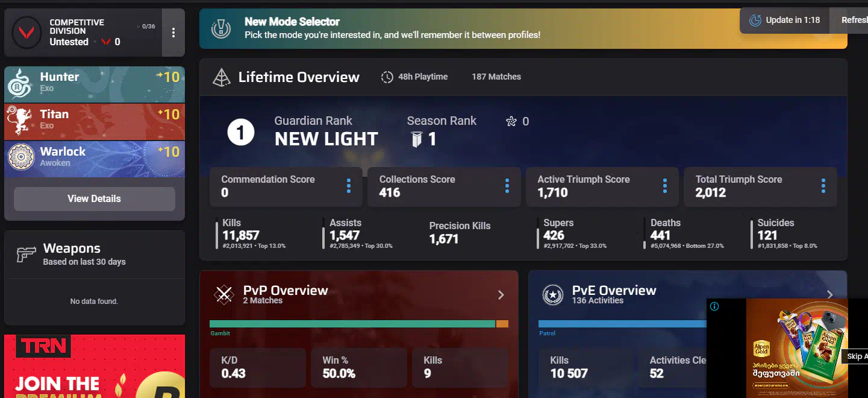
Task: Click the Update in 1:18 label
Action: pyautogui.click(x=793, y=20)
